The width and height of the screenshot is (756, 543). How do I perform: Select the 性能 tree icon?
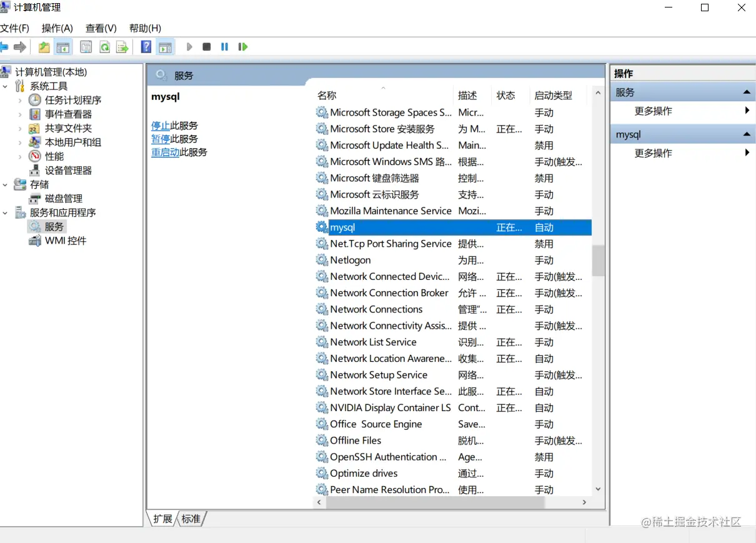coord(35,156)
